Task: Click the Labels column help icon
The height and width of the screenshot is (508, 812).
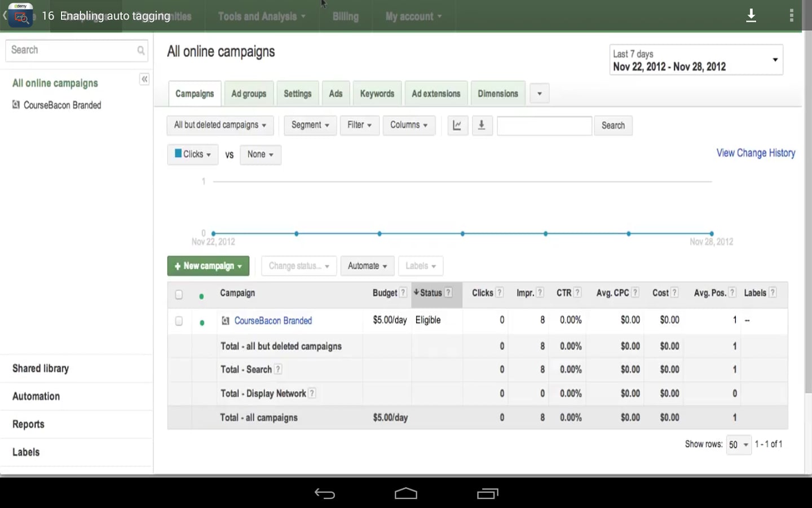Action: 773,292
